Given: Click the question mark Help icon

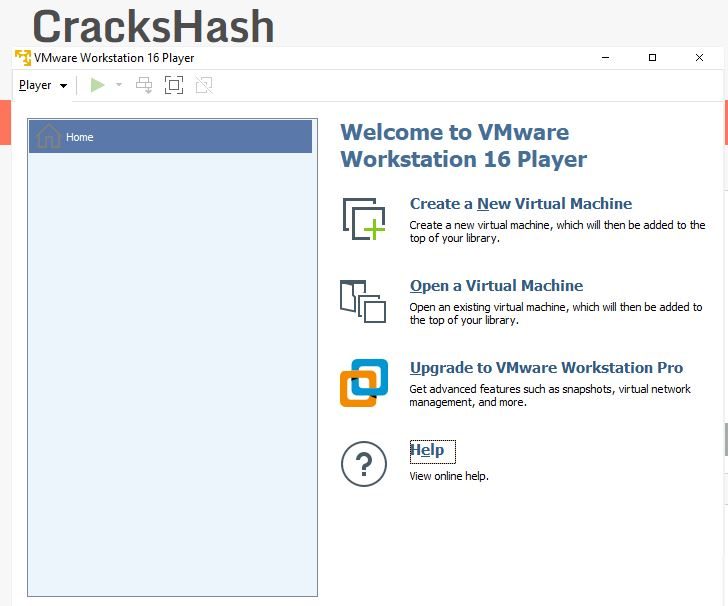Looking at the screenshot, I should (363, 464).
